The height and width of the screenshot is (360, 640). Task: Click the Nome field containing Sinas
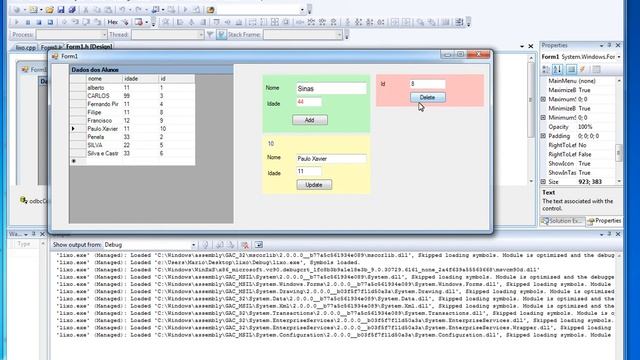(331, 89)
